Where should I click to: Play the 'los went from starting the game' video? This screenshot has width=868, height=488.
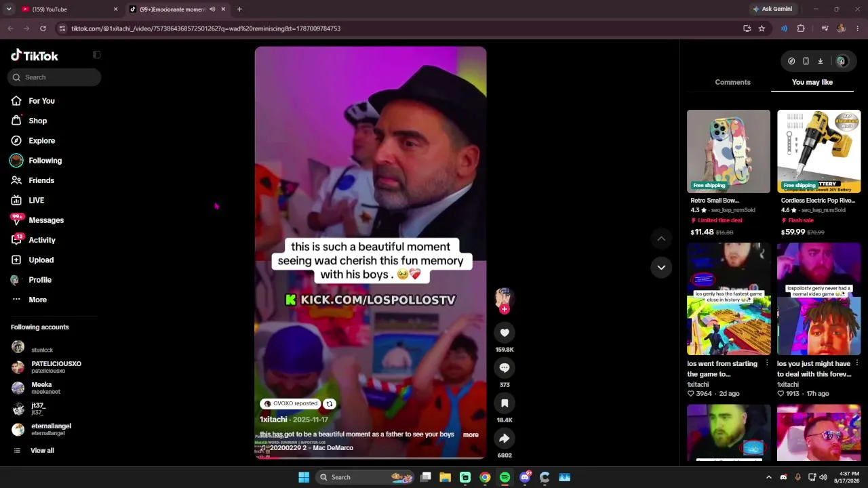click(728, 299)
